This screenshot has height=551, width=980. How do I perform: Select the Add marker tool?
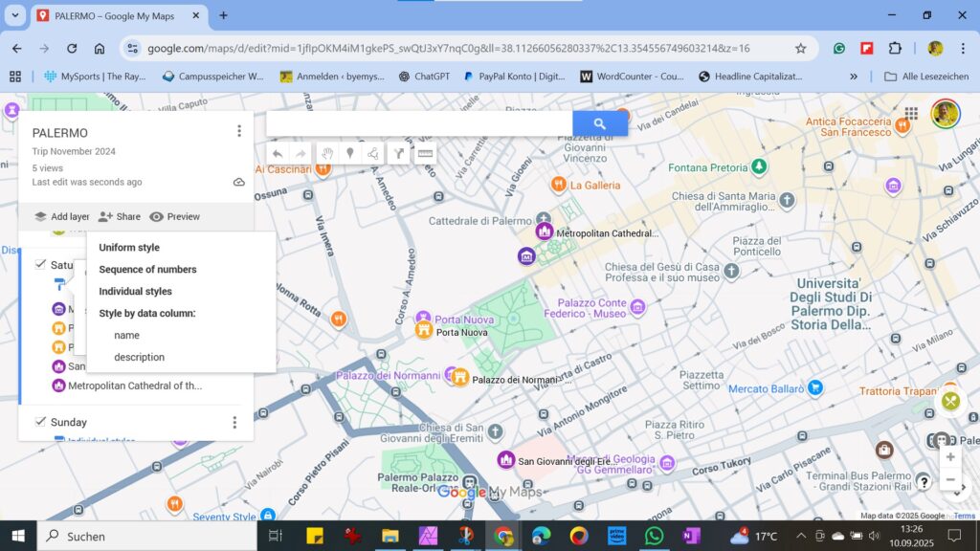click(350, 153)
